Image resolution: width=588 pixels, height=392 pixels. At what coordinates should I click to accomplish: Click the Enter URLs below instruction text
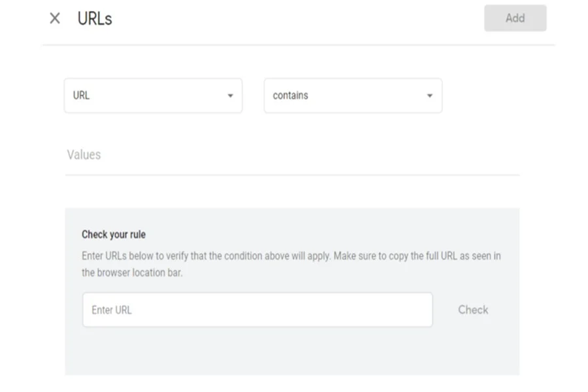click(x=291, y=264)
